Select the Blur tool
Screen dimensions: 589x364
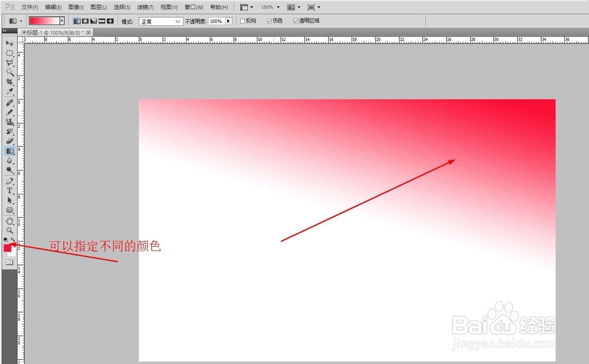pyautogui.click(x=9, y=160)
